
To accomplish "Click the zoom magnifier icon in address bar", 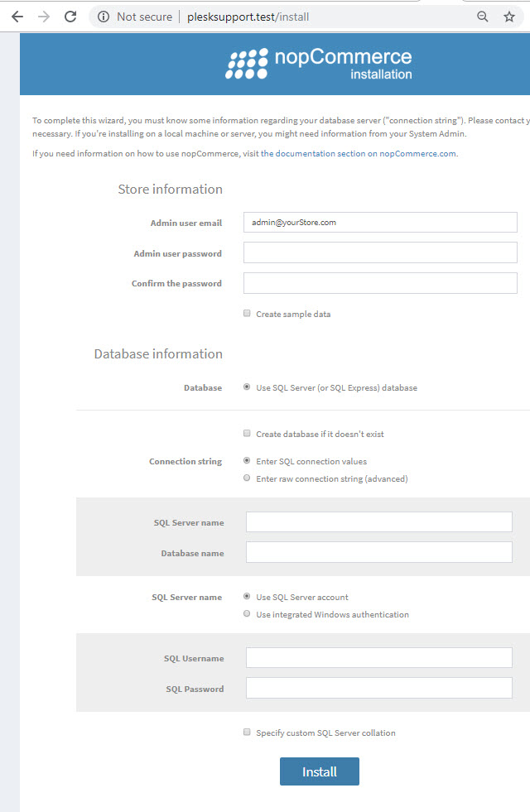I will [x=482, y=17].
